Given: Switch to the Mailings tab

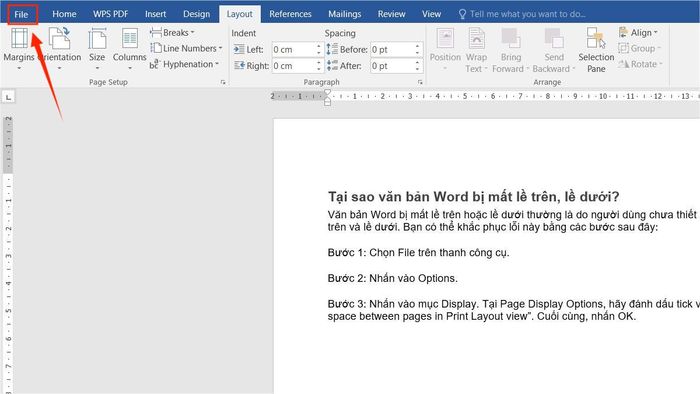Looking at the screenshot, I should (x=345, y=14).
